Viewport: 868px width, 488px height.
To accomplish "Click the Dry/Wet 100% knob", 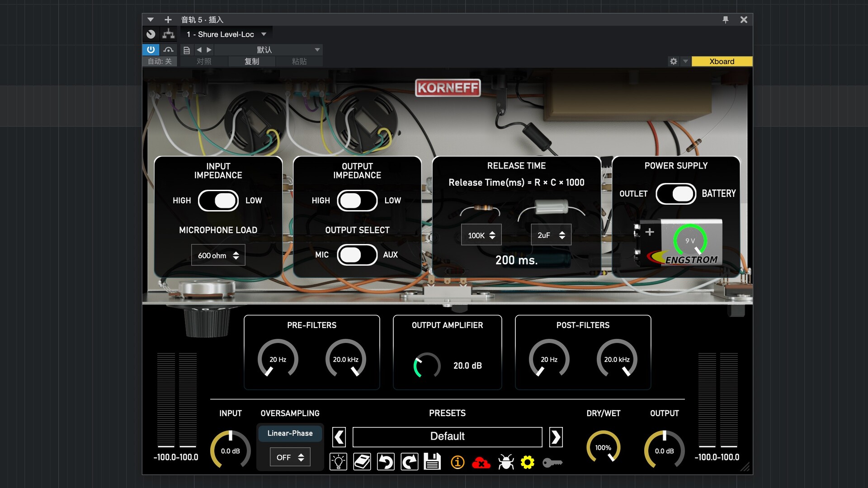I will (x=603, y=447).
